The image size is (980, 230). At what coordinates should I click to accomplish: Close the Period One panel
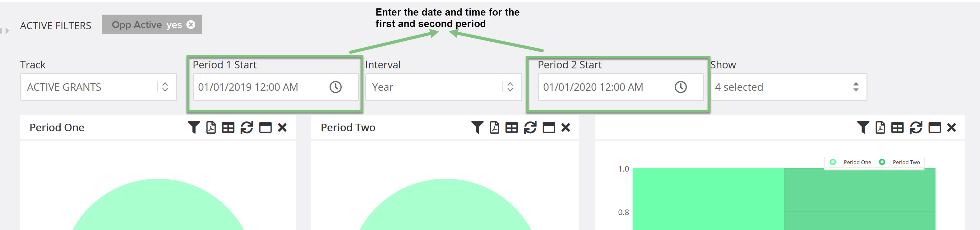click(x=282, y=127)
